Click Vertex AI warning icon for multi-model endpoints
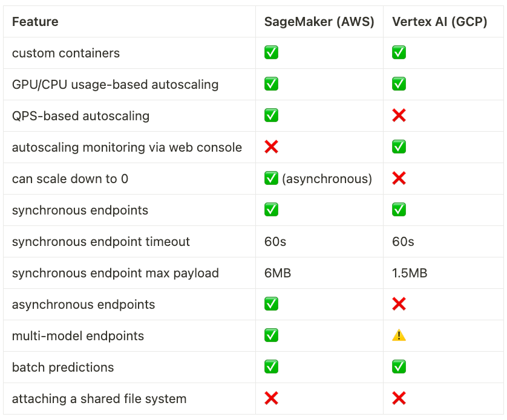This screenshot has width=507, height=420. pyautogui.click(x=399, y=335)
